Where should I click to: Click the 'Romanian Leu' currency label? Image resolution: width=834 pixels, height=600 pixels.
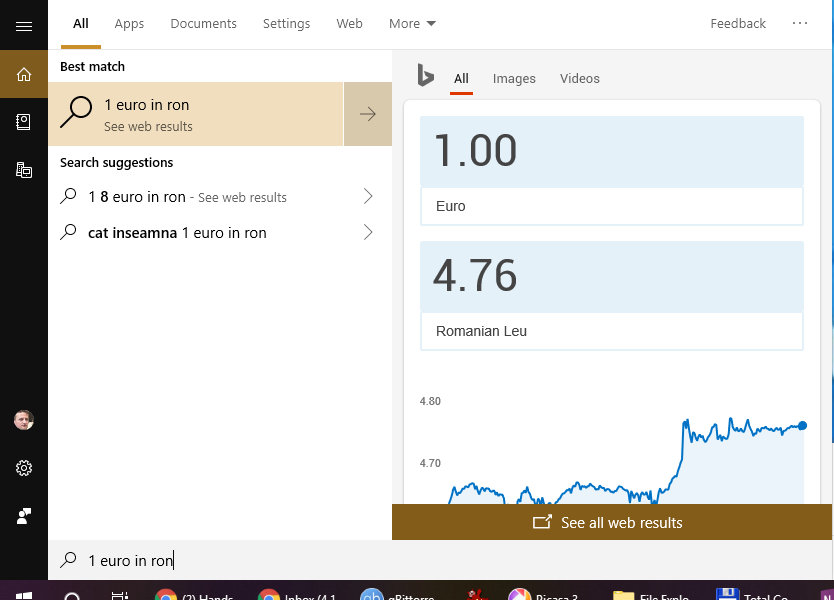481,331
